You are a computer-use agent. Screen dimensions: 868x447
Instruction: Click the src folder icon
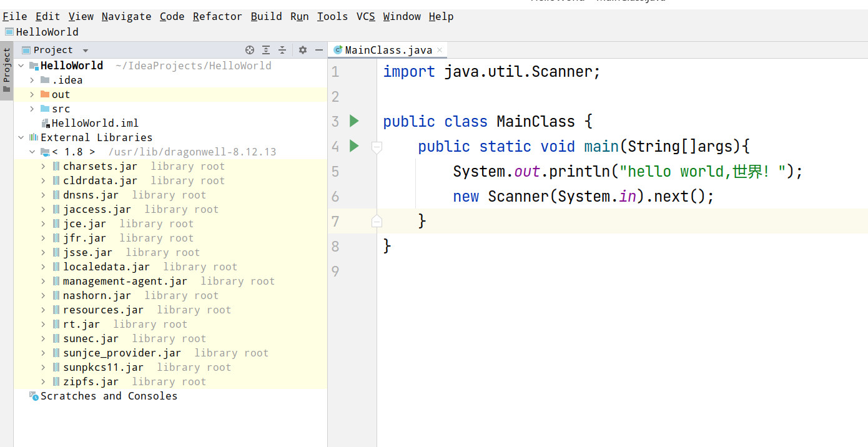point(45,109)
